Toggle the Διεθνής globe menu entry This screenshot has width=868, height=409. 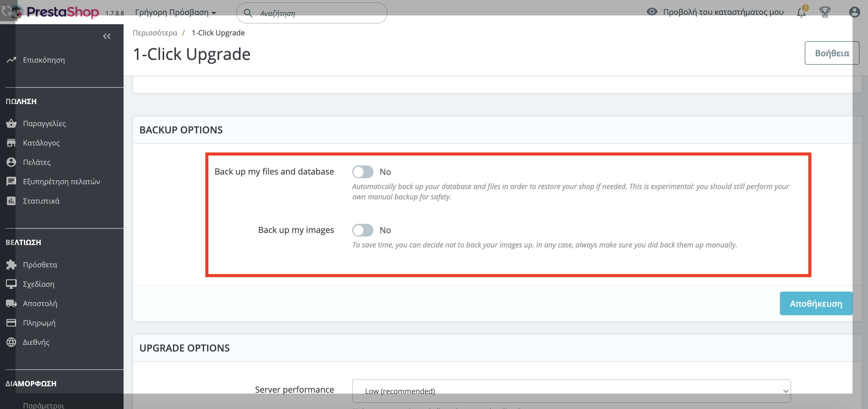coord(11,342)
